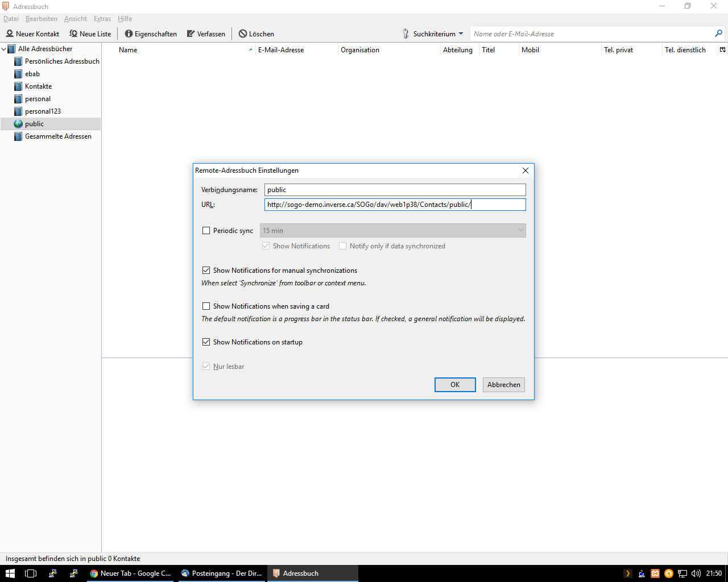Click the Neue Liste toolbar icon
The height and width of the screenshot is (582, 728).
(73, 34)
